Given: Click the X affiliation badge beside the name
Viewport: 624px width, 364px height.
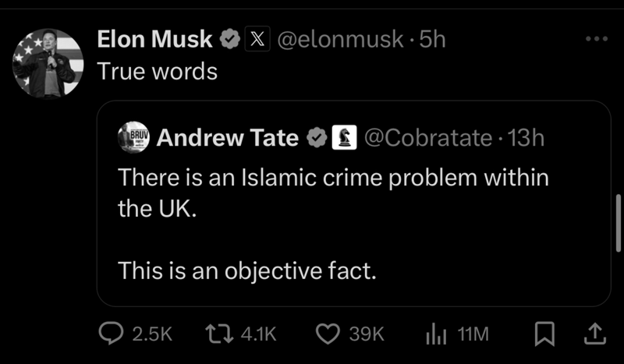Looking at the screenshot, I should (257, 39).
